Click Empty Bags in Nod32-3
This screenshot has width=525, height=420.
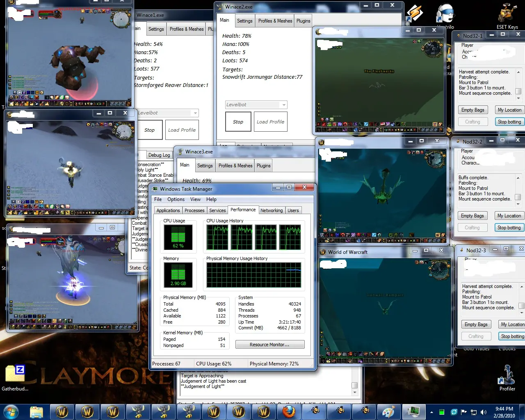[476, 324]
